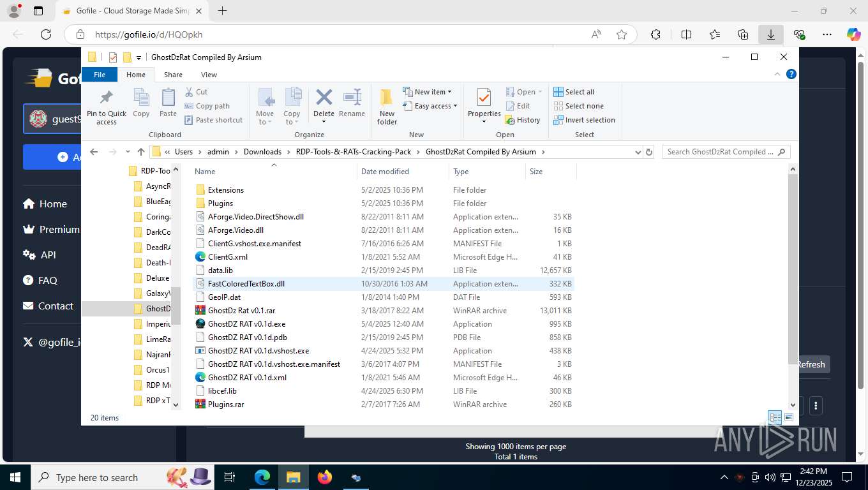This screenshot has height=490, width=868.
Task: Open File Explorer taskbar icon
Action: [x=293, y=477]
